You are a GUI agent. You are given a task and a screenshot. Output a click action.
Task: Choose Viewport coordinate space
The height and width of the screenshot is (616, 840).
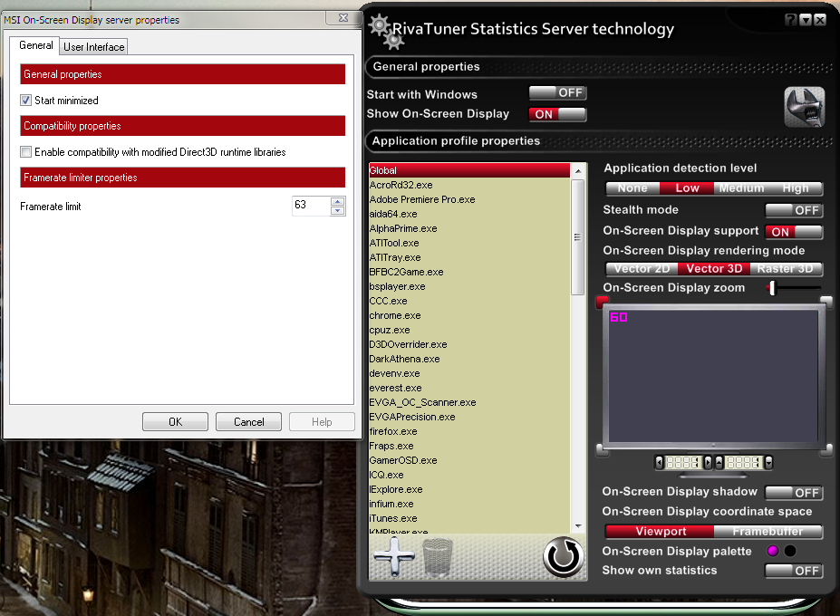point(660,531)
